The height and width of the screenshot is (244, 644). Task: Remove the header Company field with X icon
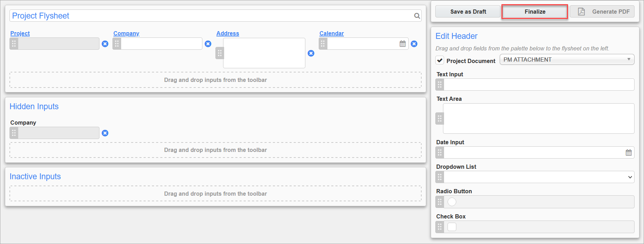(x=208, y=44)
